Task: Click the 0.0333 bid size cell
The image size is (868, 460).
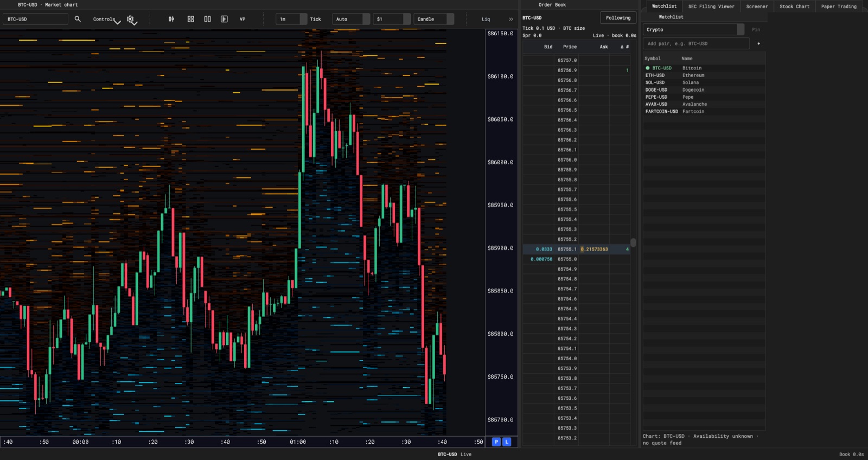Action: coord(544,249)
